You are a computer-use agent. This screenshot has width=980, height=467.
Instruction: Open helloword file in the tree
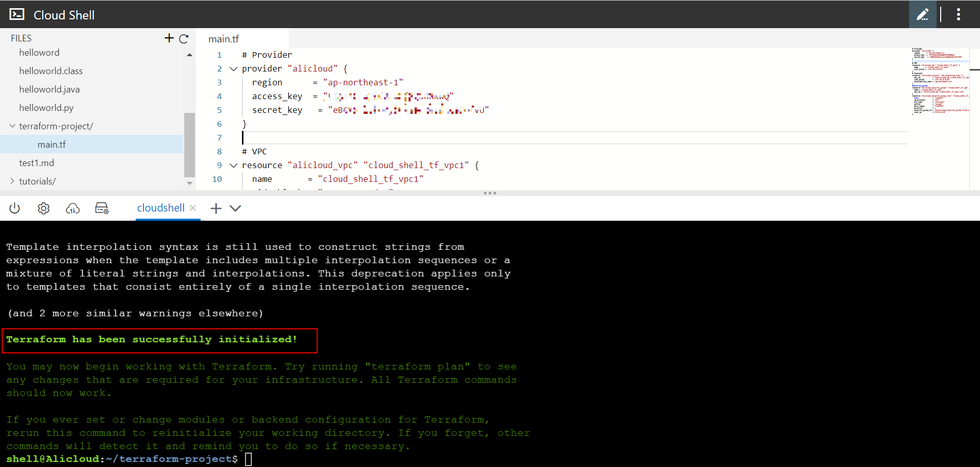39,53
